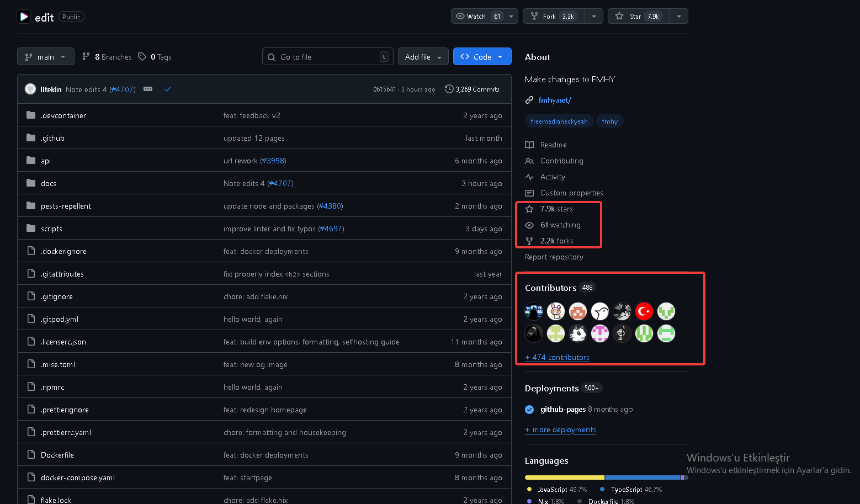The height and width of the screenshot is (504, 860).
Task: Open the main branch selector dropdown
Action: click(x=46, y=57)
